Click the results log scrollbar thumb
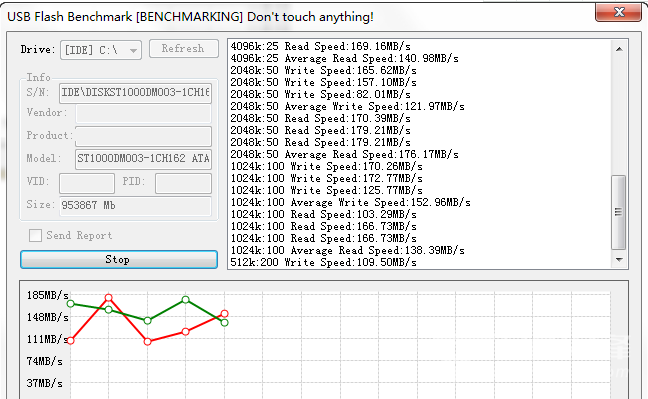This screenshot has width=648, height=399. click(619, 212)
